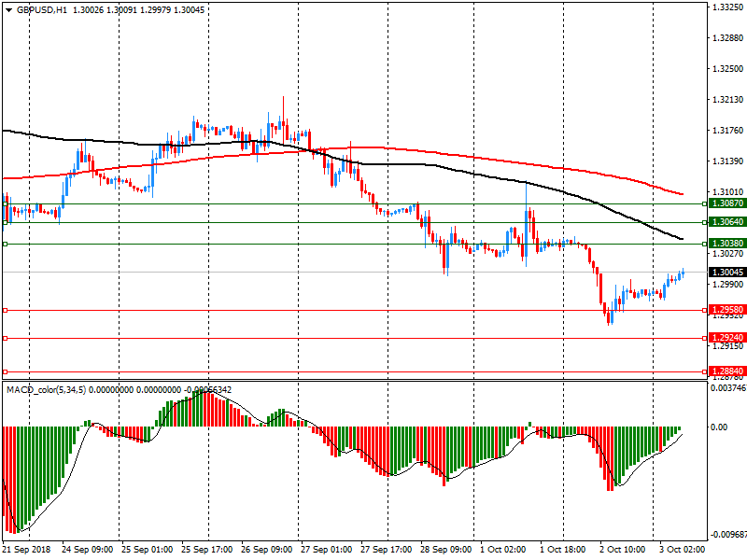Select the green 1.30380 price level tag
This screenshot has width=747, height=560.
[726, 244]
